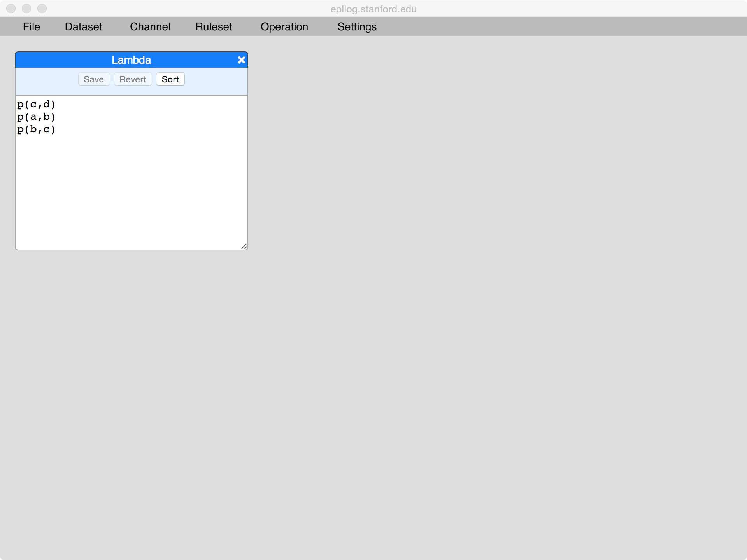
Task: Click the epilog.stanford.edu window title
Action: click(373, 9)
